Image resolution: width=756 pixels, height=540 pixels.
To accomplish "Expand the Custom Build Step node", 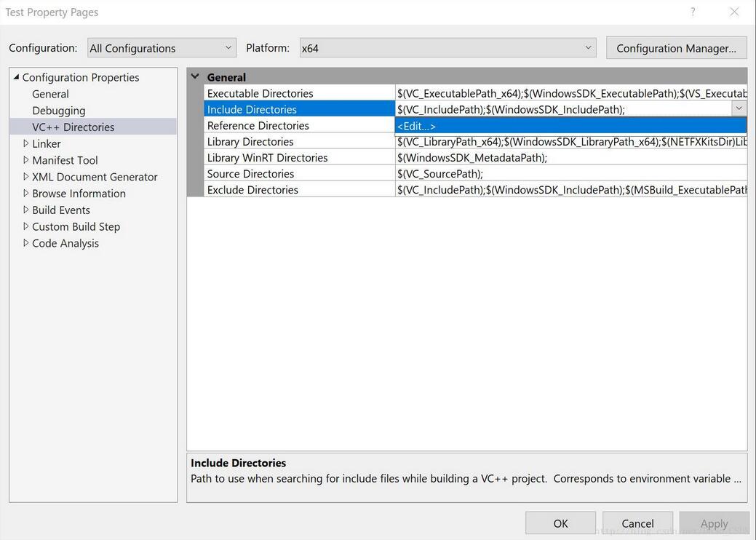I will 25,226.
